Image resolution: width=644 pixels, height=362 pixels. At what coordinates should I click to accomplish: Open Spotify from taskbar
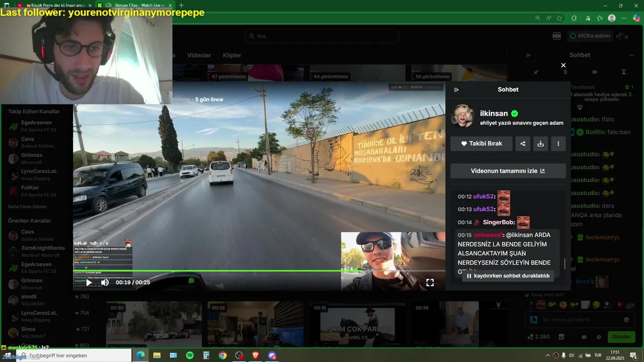coord(190,355)
